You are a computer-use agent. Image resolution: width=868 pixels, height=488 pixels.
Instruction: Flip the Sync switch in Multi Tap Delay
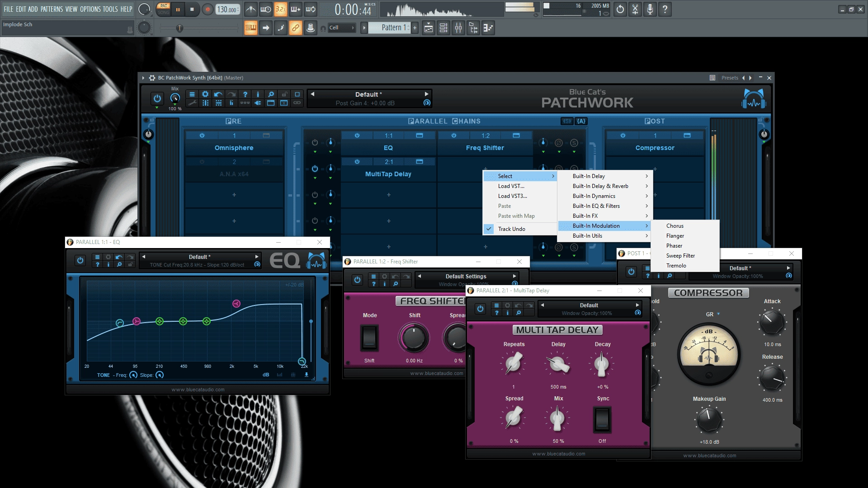(x=602, y=420)
